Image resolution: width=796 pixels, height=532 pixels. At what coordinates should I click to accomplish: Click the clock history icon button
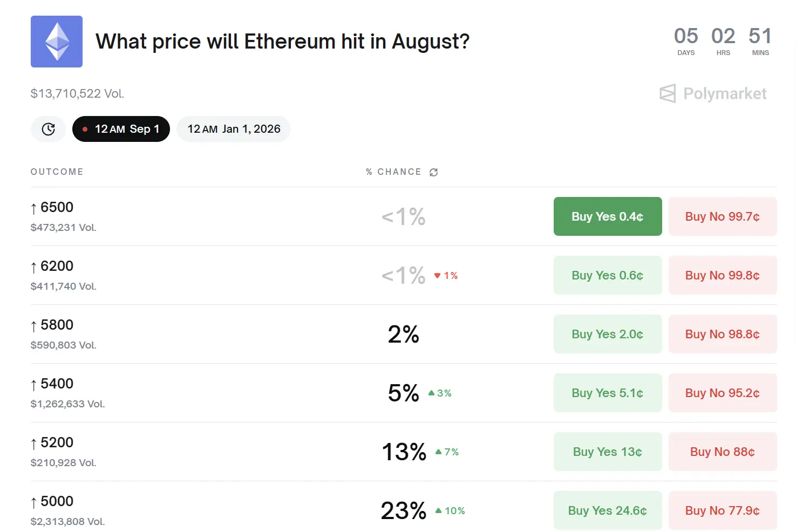tap(49, 129)
